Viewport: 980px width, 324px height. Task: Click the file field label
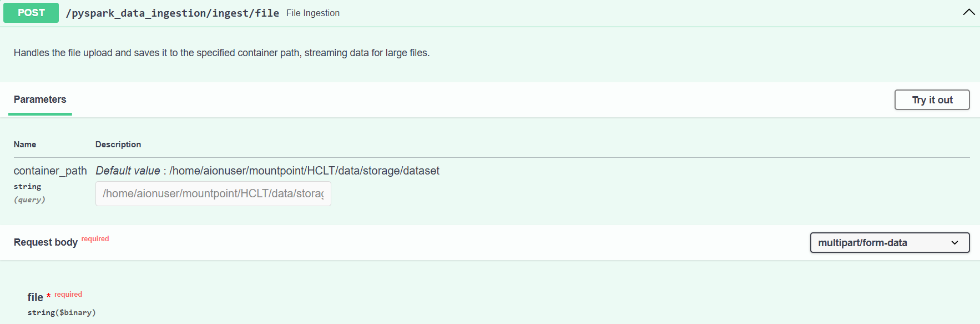click(35, 297)
